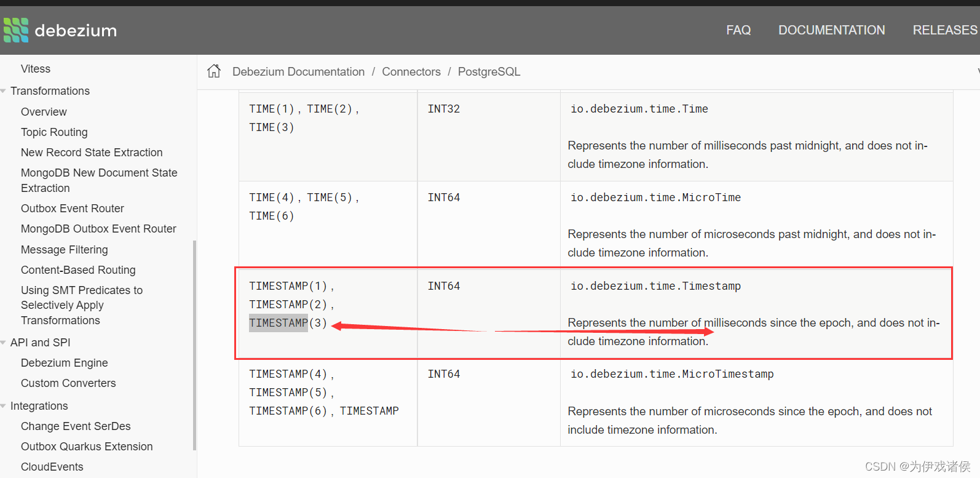
Task: Click the TIMESTAMP(6), TIMESTAMP text
Action: point(324,411)
